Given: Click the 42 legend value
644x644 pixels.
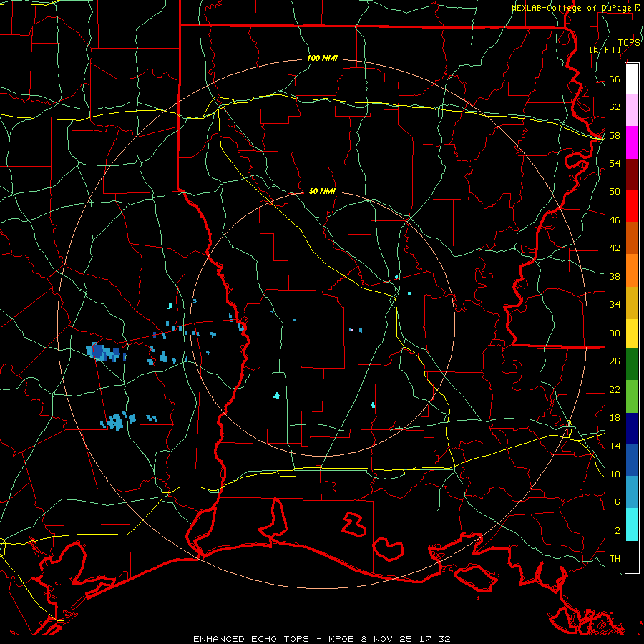Looking at the screenshot, I should (615, 248).
